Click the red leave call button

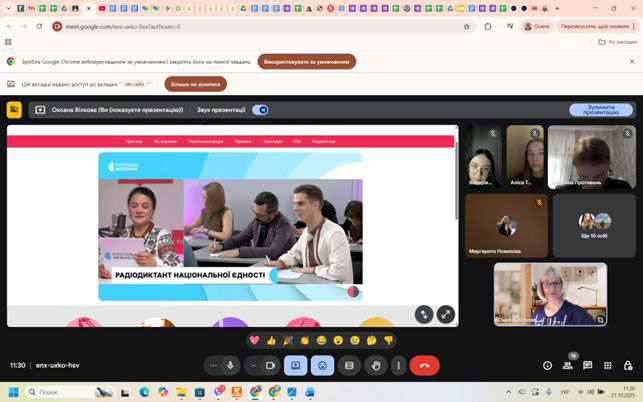coord(424,366)
